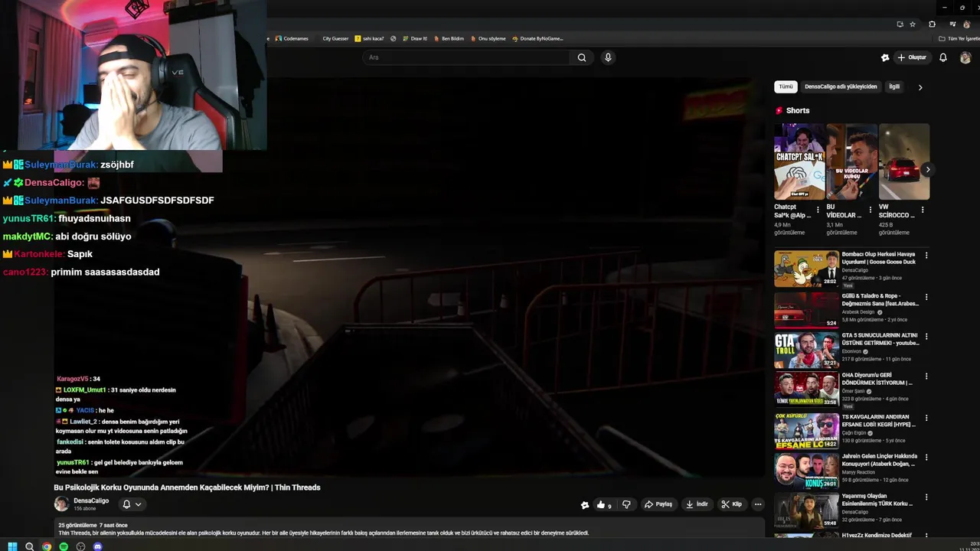Open Windows taskbar search
This screenshot has width=980, height=551.
(x=29, y=546)
